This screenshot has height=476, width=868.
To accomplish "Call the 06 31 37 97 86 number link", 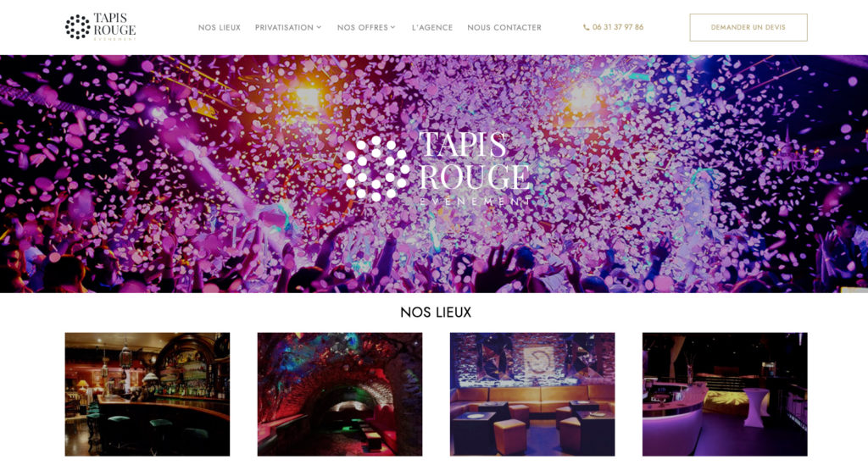I will (618, 27).
